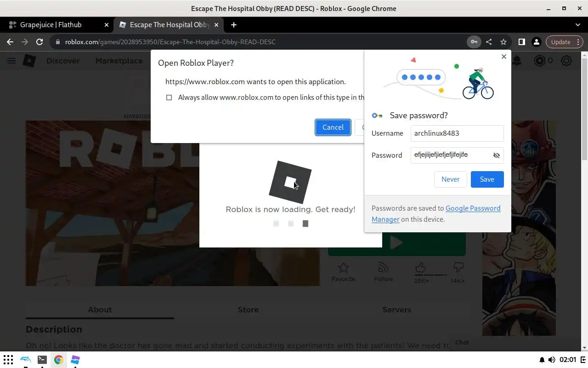Open the tab search dropdown arrow
588x368 pixels.
click(578, 25)
